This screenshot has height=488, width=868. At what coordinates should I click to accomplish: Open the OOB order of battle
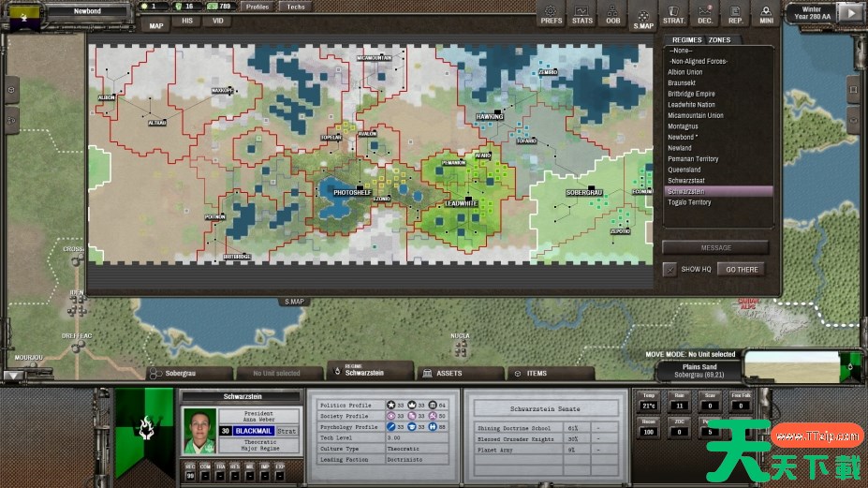(612, 14)
